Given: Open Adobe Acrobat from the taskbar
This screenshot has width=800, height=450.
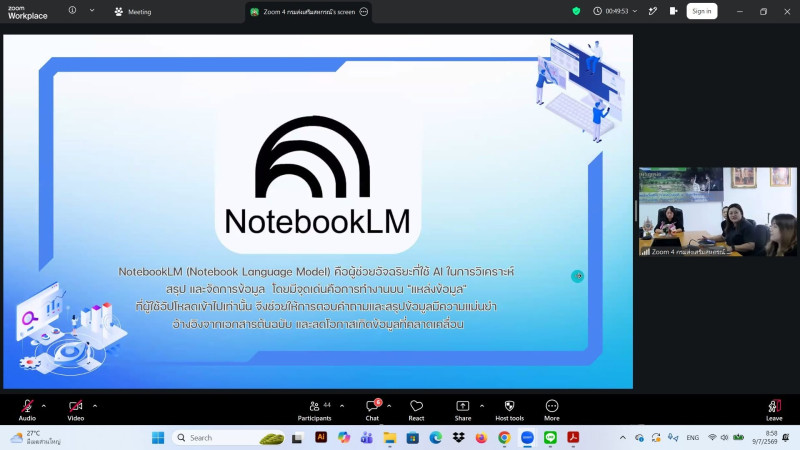Looking at the screenshot, I should tap(573, 437).
